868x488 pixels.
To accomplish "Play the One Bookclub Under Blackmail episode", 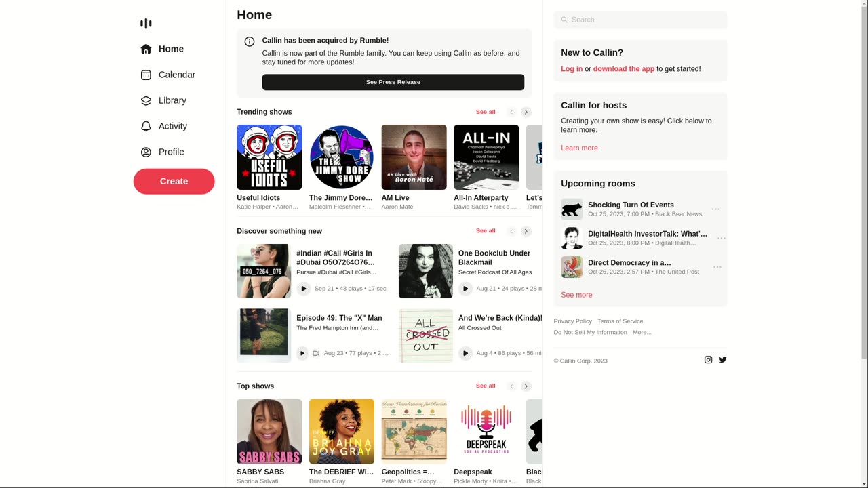I will pos(465,289).
